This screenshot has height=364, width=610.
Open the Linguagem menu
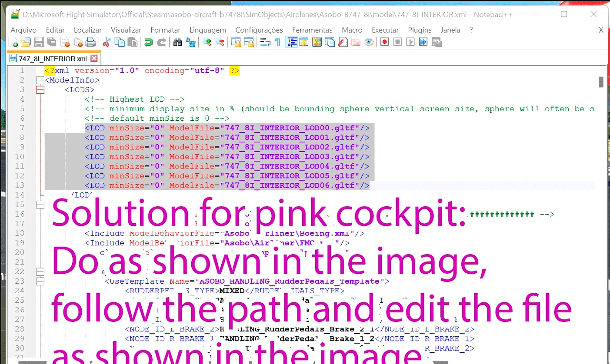click(x=208, y=30)
